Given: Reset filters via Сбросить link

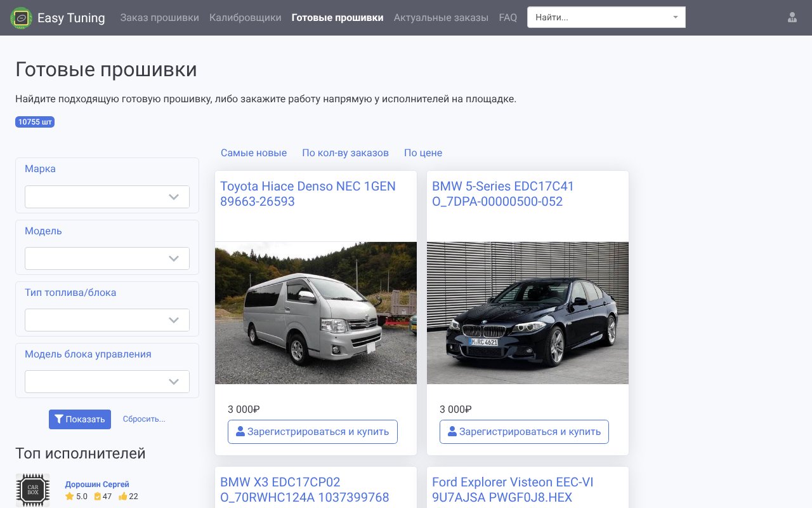Looking at the screenshot, I should (x=144, y=419).
